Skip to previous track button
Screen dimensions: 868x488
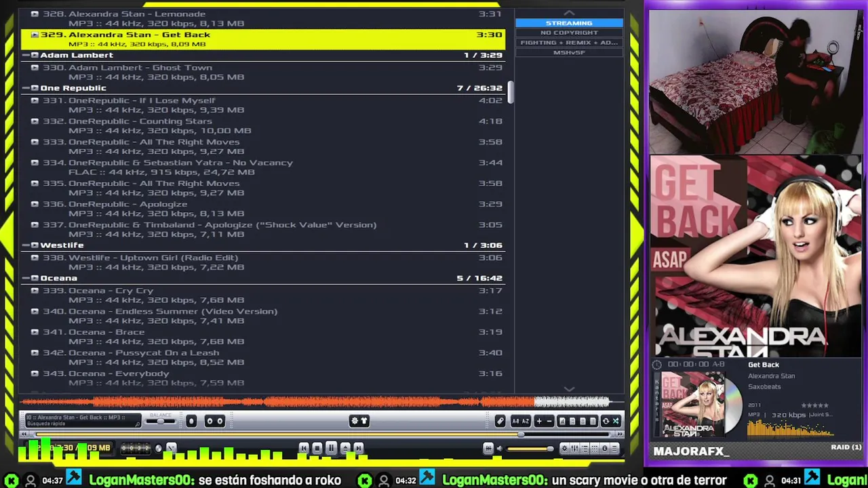[x=304, y=448]
